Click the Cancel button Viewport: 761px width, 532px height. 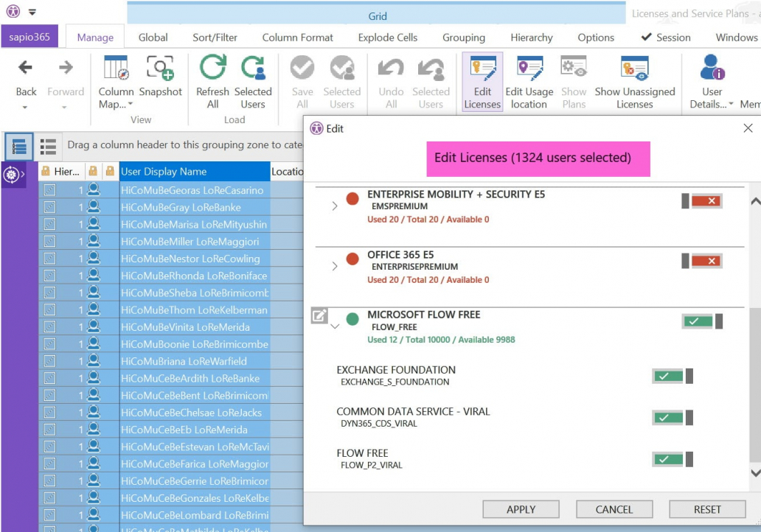(x=614, y=509)
